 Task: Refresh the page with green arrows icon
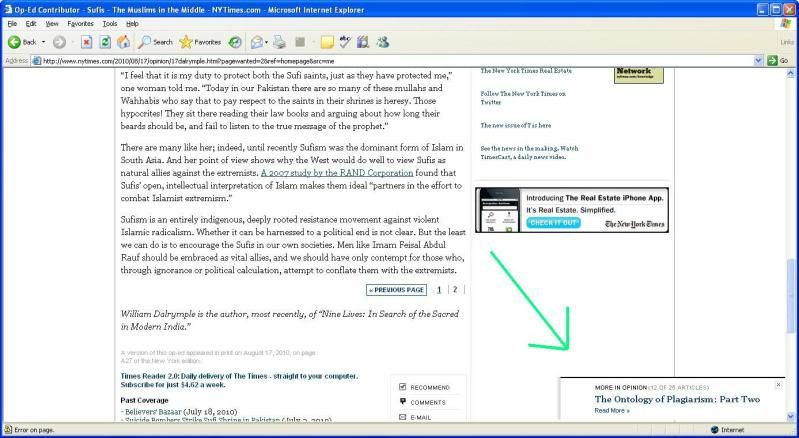pos(105,42)
